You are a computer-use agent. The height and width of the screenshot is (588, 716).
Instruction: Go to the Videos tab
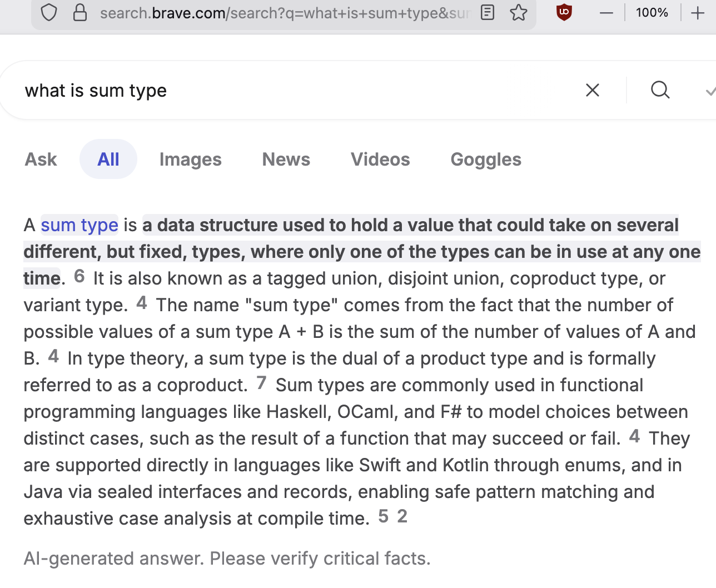[380, 160]
